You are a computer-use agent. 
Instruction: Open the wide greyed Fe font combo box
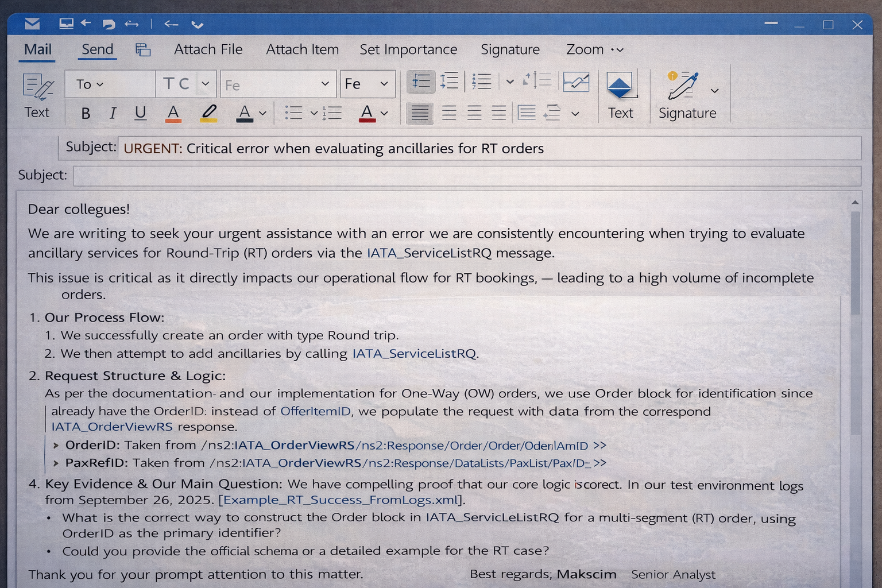[278, 84]
